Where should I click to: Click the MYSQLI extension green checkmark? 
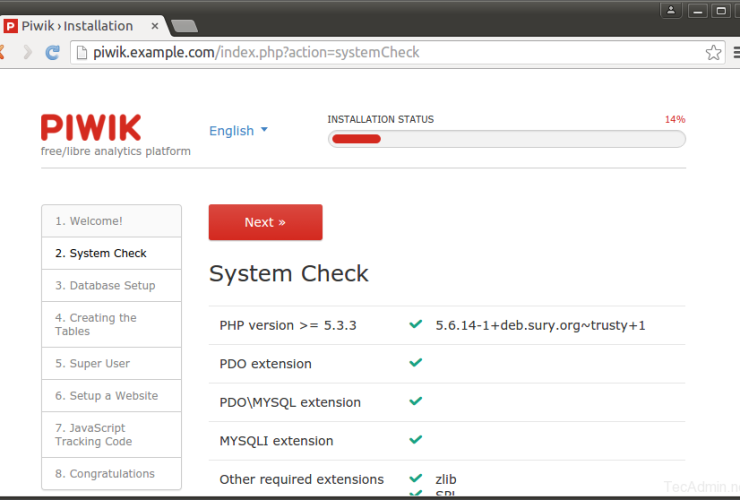click(x=415, y=440)
